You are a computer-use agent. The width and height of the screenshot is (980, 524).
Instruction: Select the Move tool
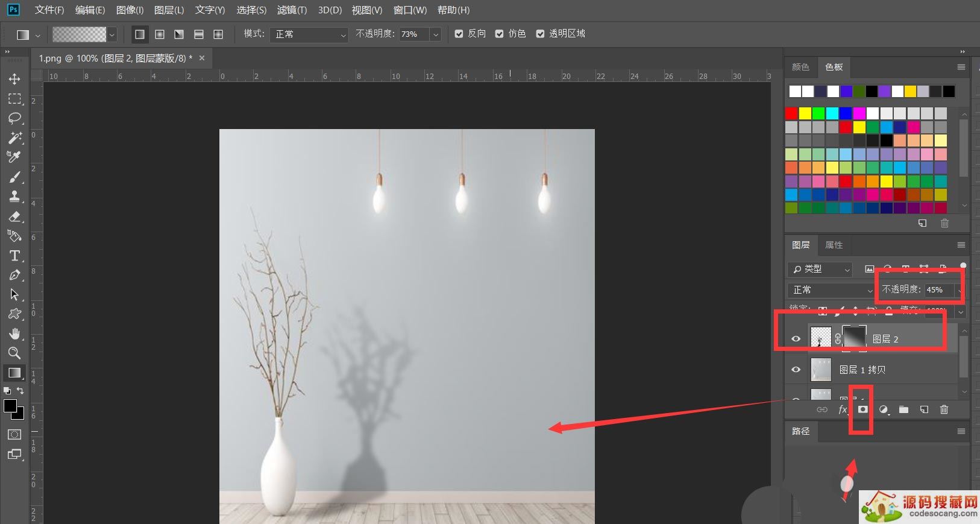(x=14, y=79)
